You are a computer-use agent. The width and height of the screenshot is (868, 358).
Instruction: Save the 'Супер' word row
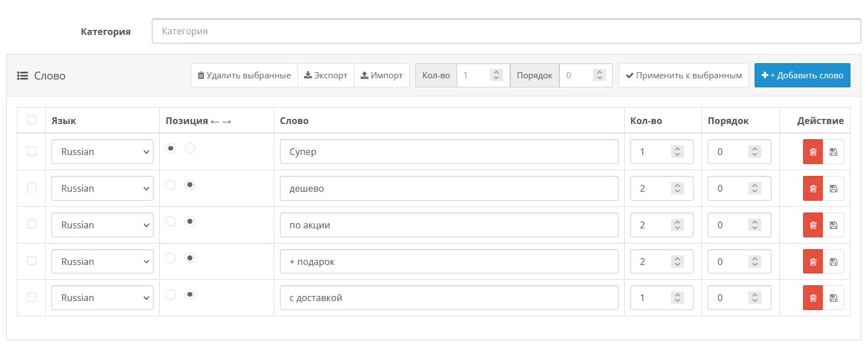[x=834, y=152]
